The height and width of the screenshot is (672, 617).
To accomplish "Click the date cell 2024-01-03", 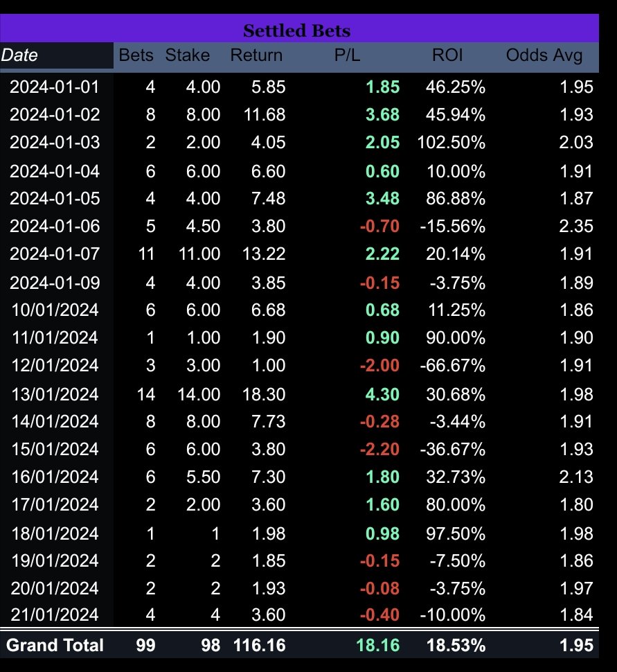I will [x=55, y=142].
